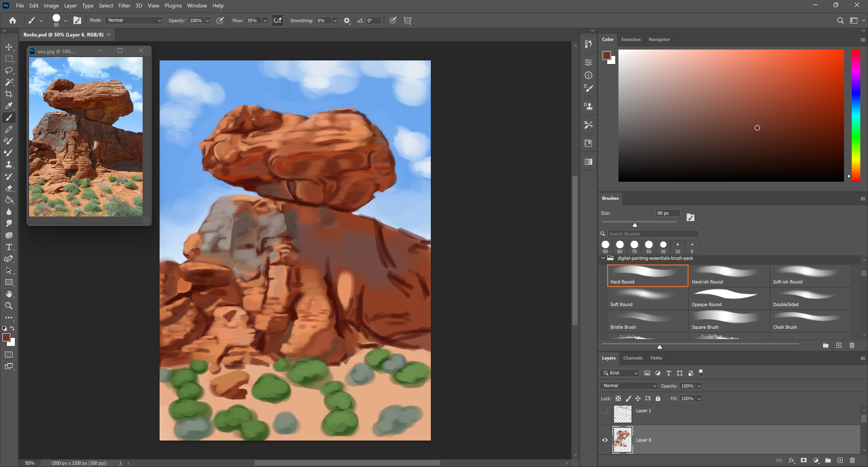Open the Plugins menu
868x467 pixels.
(173, 5)
